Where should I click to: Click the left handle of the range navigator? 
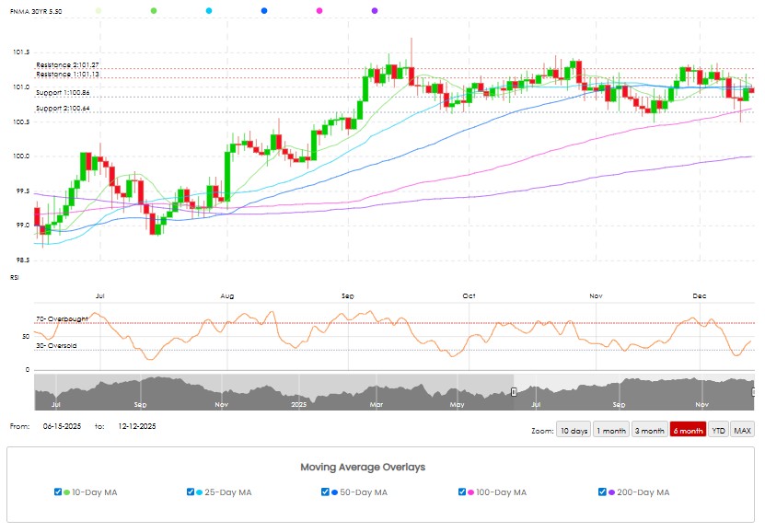coord(514,392)
